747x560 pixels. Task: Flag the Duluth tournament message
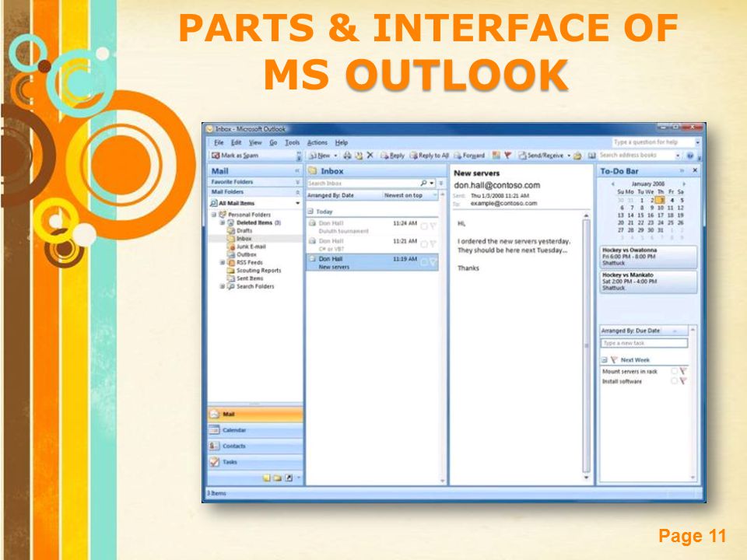click(x=433, y=226)
